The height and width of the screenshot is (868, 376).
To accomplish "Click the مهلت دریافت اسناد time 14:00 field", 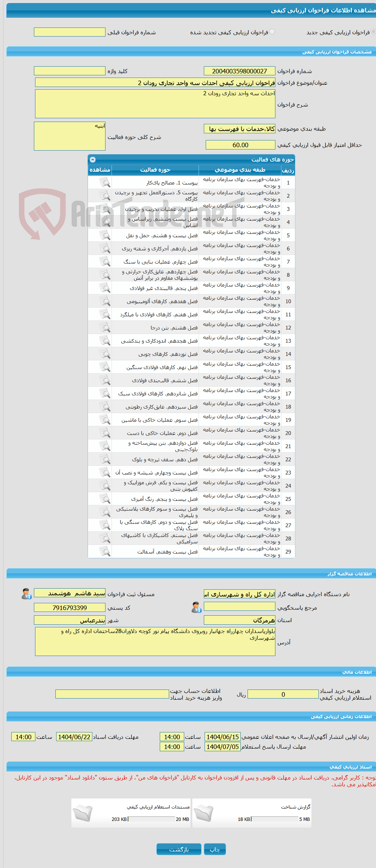I will [x=23, y=737].
